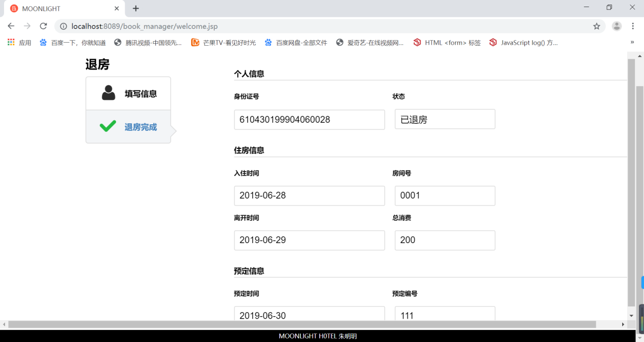Open 芒果TV bookmark

pos(223,43)
